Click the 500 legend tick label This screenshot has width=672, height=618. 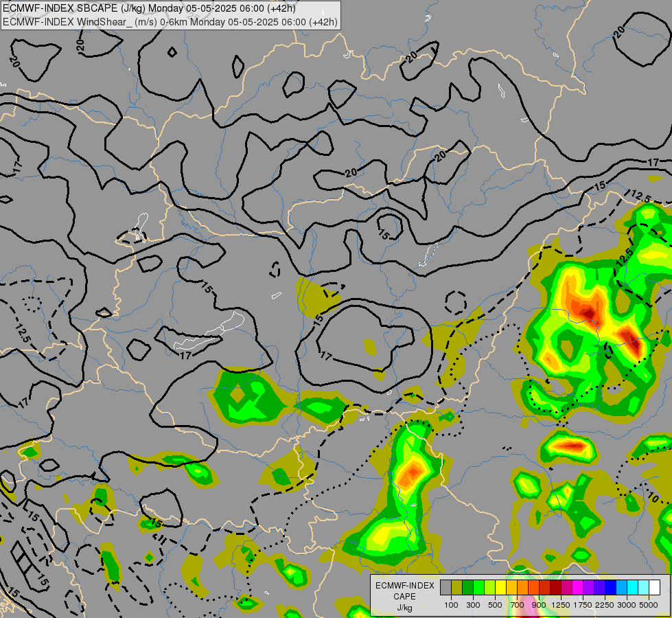[x=495, y=605]
